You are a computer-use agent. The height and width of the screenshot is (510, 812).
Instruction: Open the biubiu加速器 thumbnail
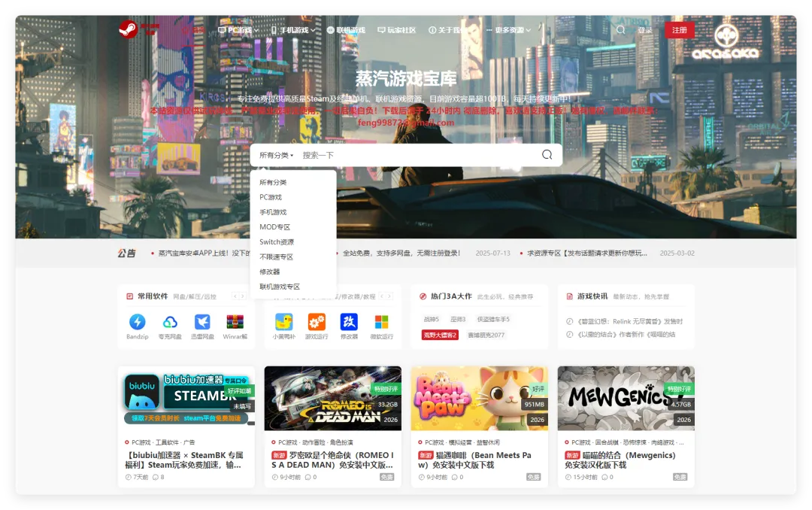[x=186, y=398]
